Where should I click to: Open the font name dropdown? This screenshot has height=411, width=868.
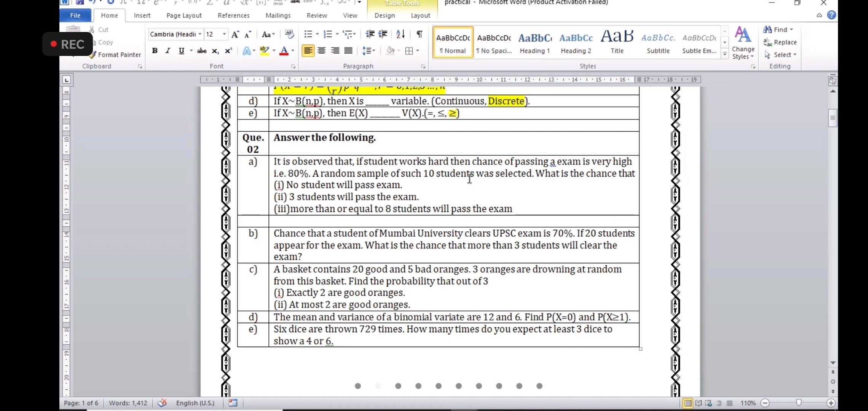click(x=200, y=34)
